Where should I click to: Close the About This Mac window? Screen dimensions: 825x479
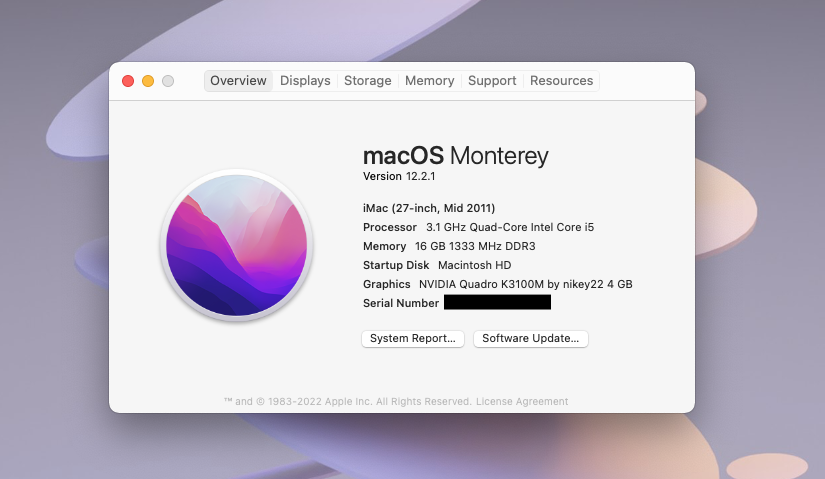click(128, 81)
